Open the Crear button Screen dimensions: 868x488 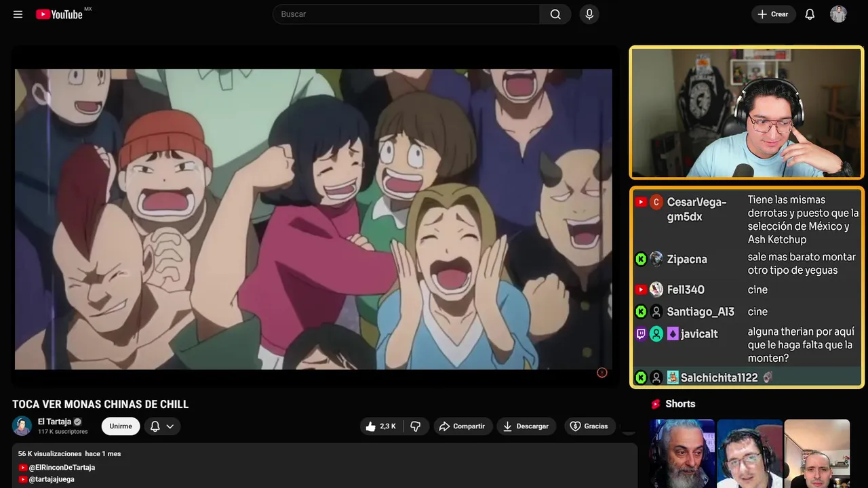point(773,14)
